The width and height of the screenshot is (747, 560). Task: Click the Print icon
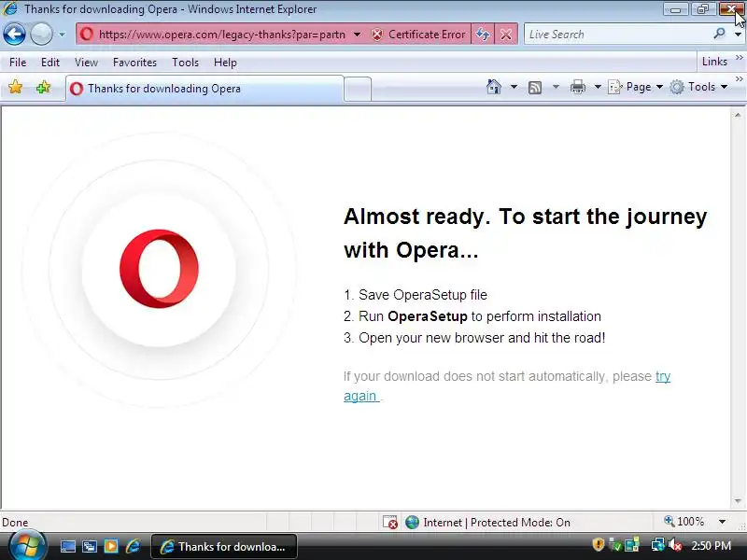(x=578, y=87)
